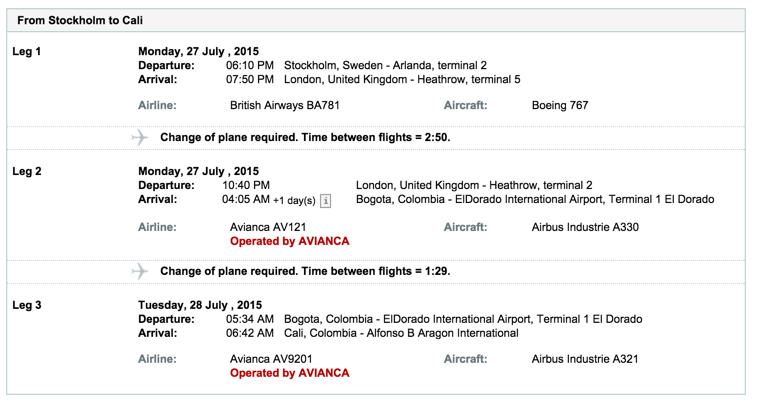Viewport: 772px width, 411px height.
Task: Click the 1:29 layover time notice
Action: tap(305, 271)
